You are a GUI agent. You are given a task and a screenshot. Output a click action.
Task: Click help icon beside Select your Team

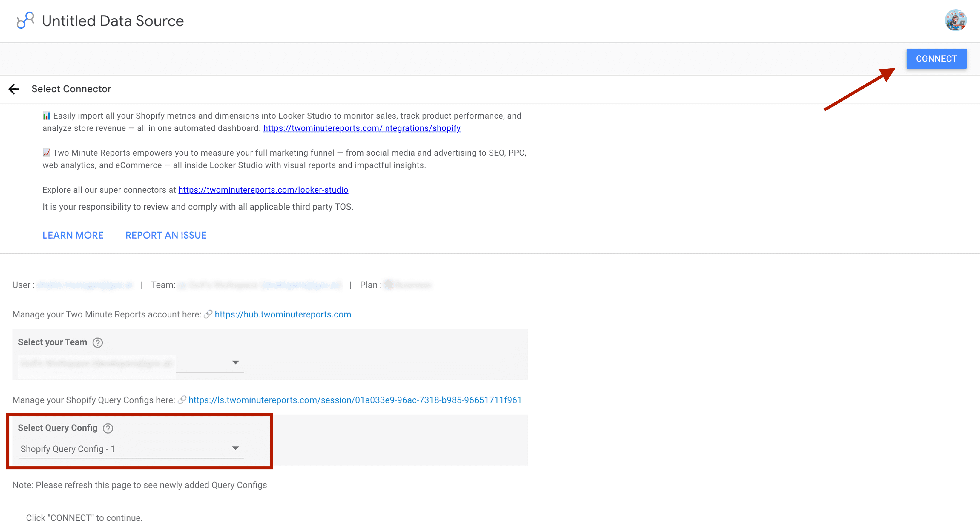(x=98, y=342)
